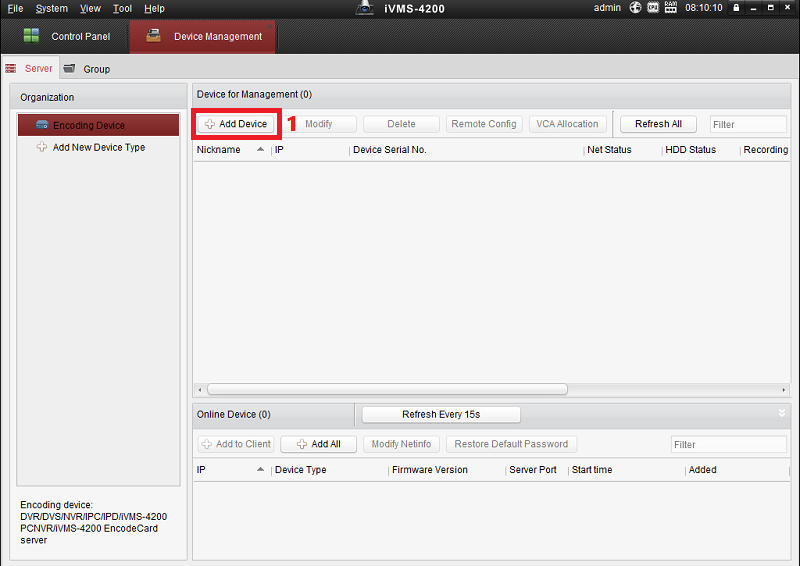
Task: Click the RAM usage icon
Action: click(670, 8)
